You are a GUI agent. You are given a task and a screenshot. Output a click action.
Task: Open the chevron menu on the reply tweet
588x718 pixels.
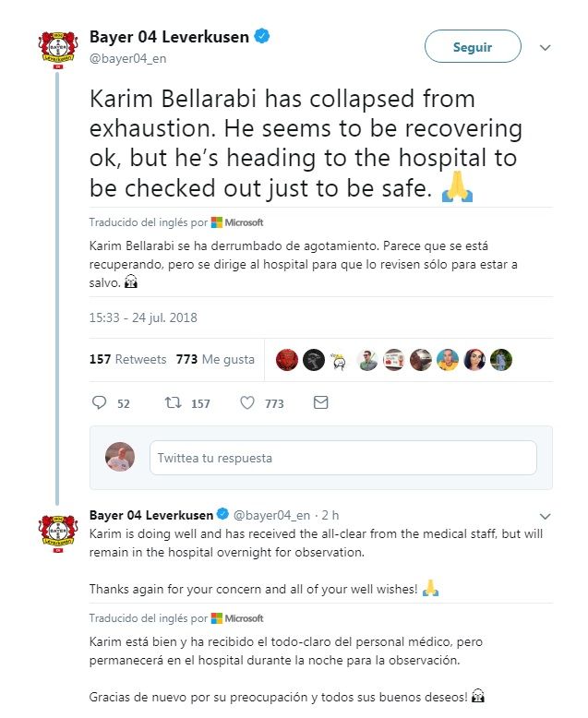click(x=545, y=515)
